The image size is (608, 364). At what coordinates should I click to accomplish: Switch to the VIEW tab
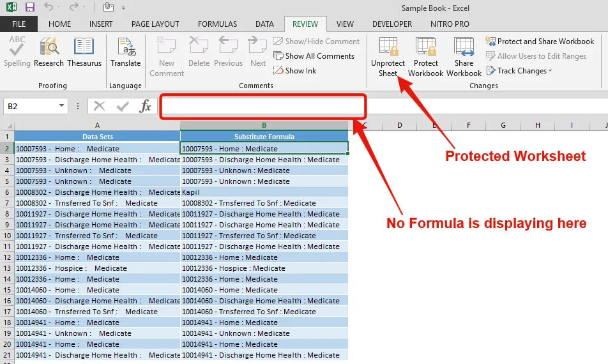click(x=345, y=24)
